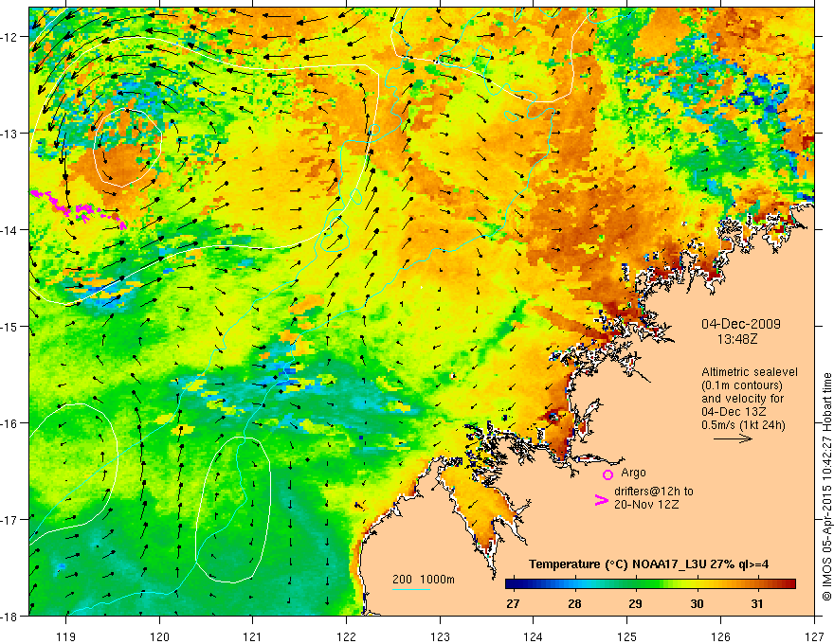Click the 'and velocity for' text
Viewport: 834px width, 644px height.
[x=742, y=399]
